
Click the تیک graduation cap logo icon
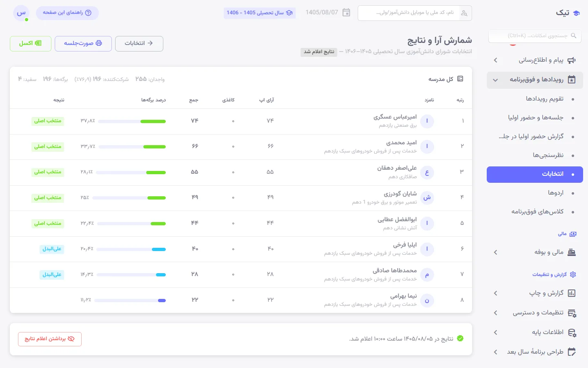(577, 13)
